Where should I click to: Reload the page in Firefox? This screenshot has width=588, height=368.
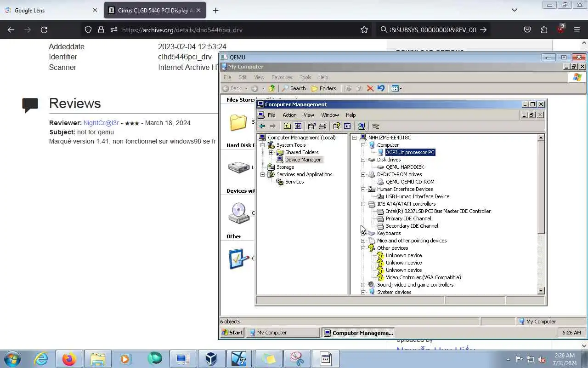(44, 30)
